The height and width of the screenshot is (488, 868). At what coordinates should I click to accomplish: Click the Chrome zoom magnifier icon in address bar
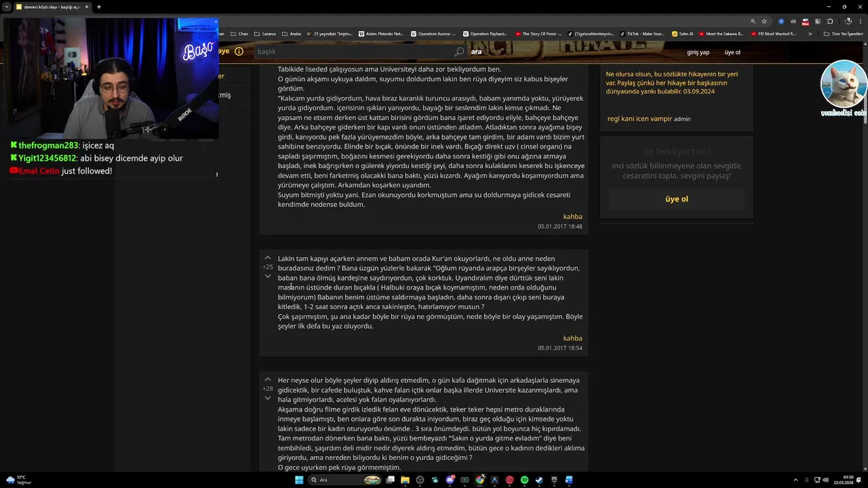753,21
